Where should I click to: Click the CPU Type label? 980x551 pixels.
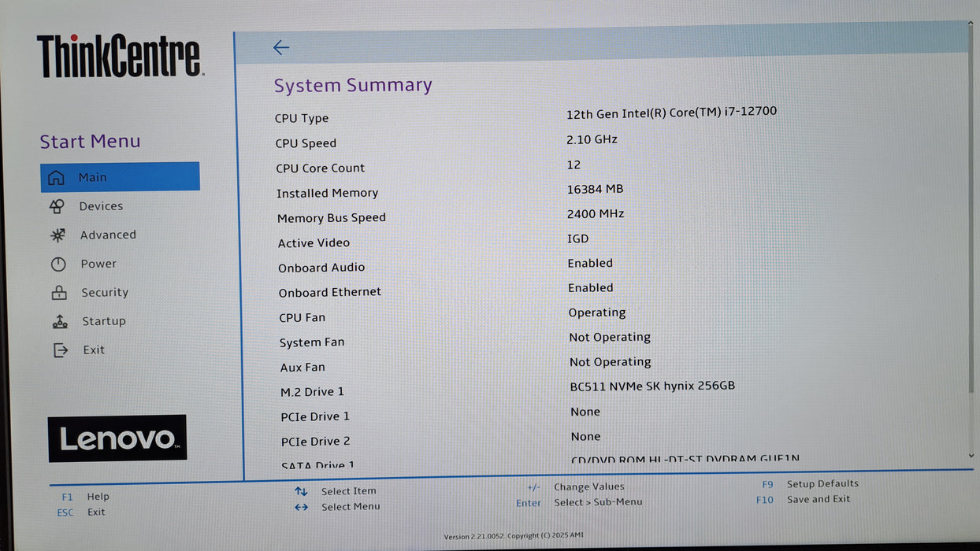click(x=302, y=118)
